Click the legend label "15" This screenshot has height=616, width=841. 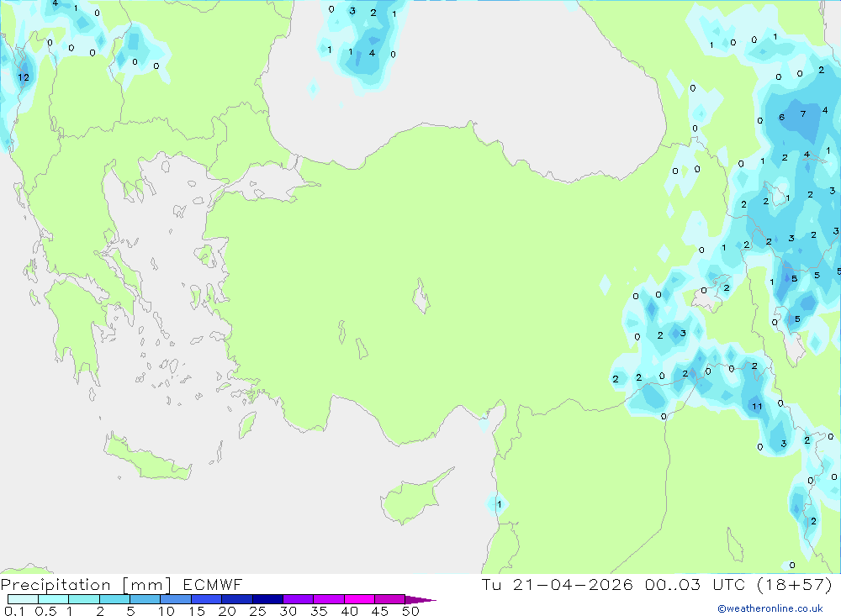pyautogui.click(x=197, y=611)
